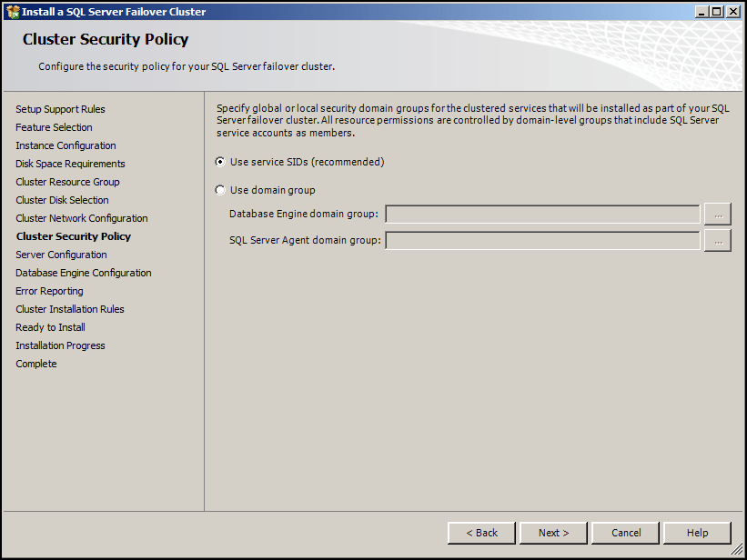Screen dimensions: 747x560
Task: Open Cluster Network Configuration
Action: 81,218
